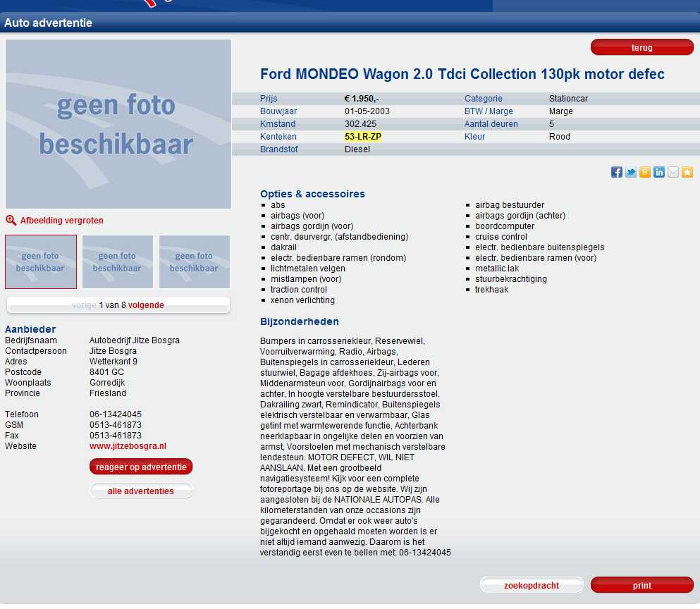Click the cruise control option
The width and height of the screenshot is (700, 609).
(501, 237)
